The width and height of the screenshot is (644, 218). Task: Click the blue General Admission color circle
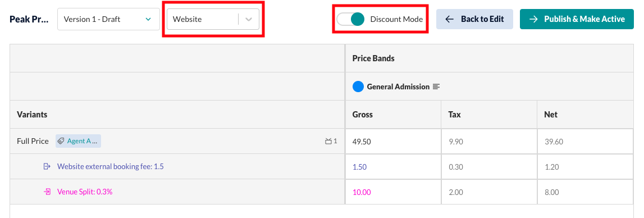pos(358,87)
